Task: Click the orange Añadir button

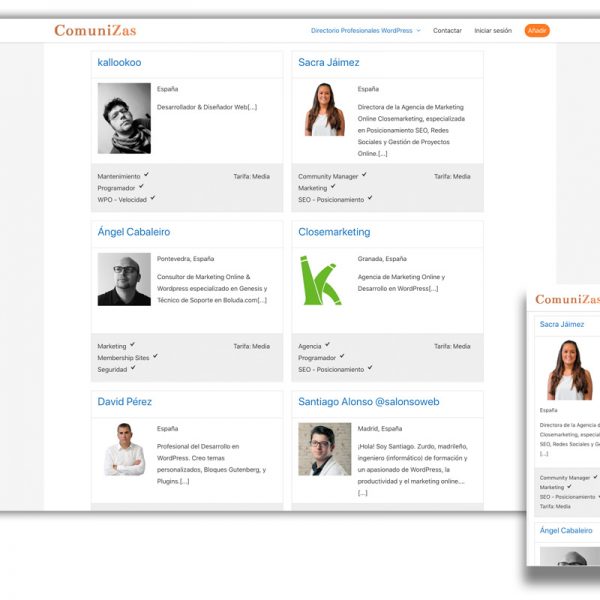Action: (537, 31)
